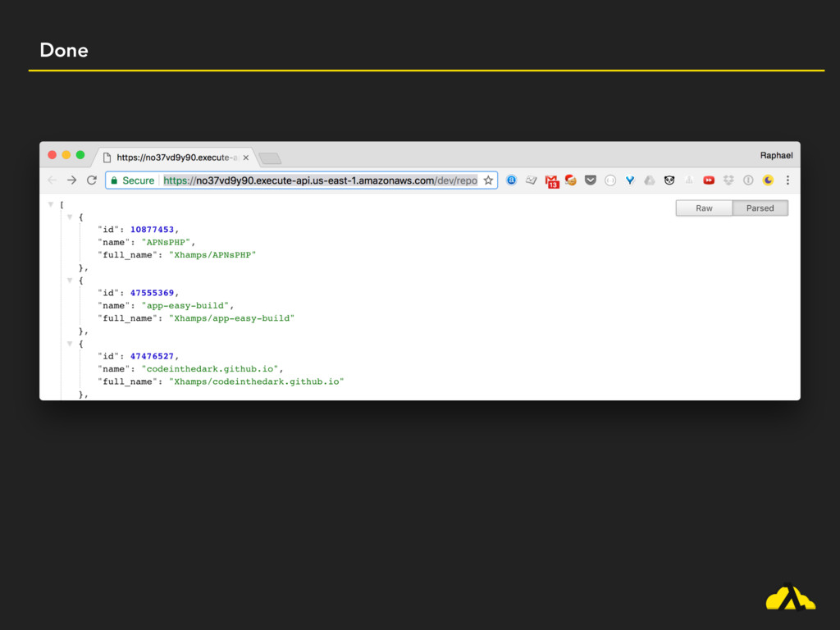Go forward using the browser forward arrow
This screenshot has width=840, height=630.
72,180
